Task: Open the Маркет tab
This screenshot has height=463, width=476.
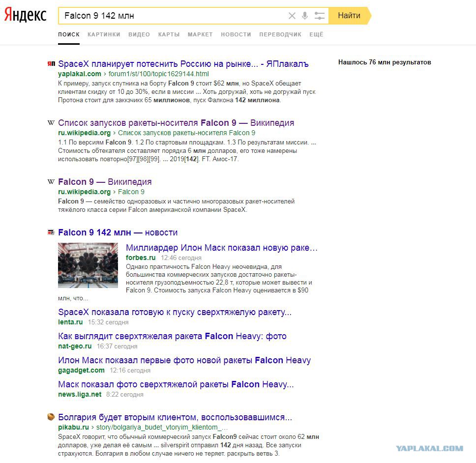Action: point(200,34)
